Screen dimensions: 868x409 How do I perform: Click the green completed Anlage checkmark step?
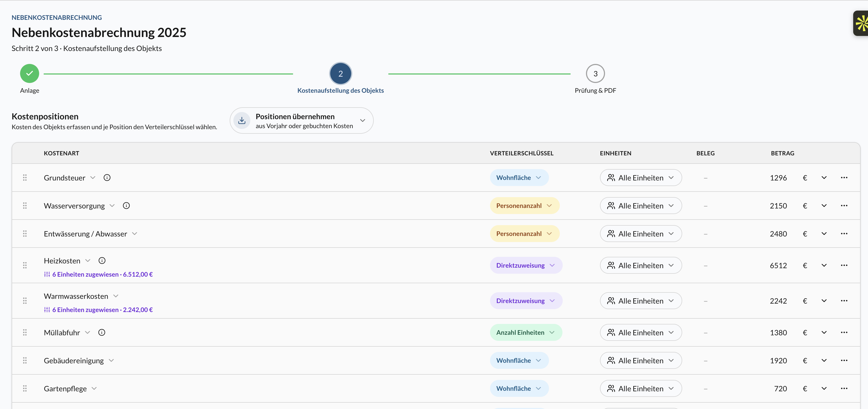pos(30,73)
